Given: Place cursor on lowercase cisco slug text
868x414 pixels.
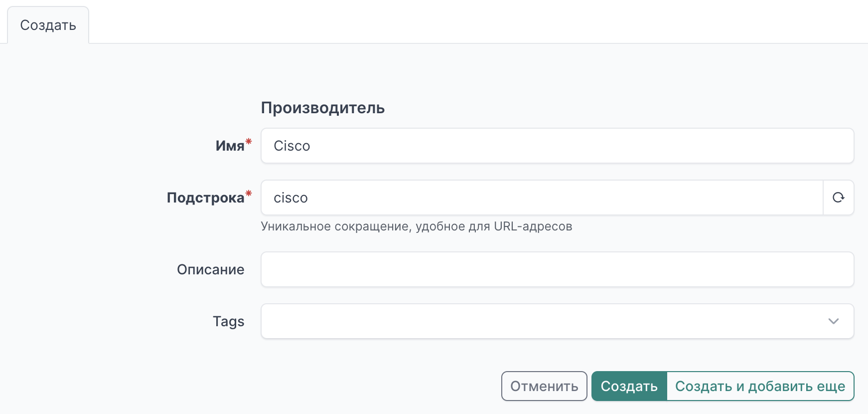Looking at the screenshot, I should [290, 198].
